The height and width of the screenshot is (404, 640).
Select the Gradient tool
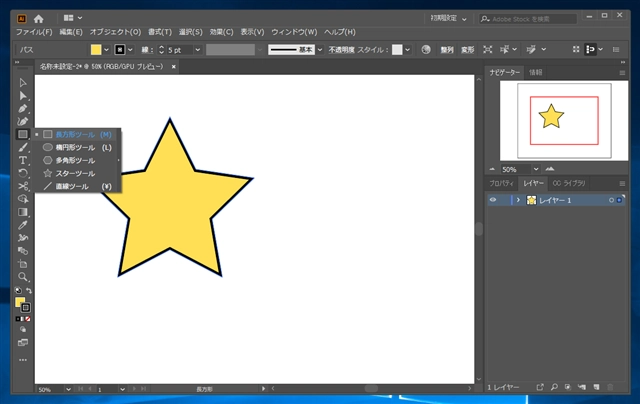pos(23,212)
